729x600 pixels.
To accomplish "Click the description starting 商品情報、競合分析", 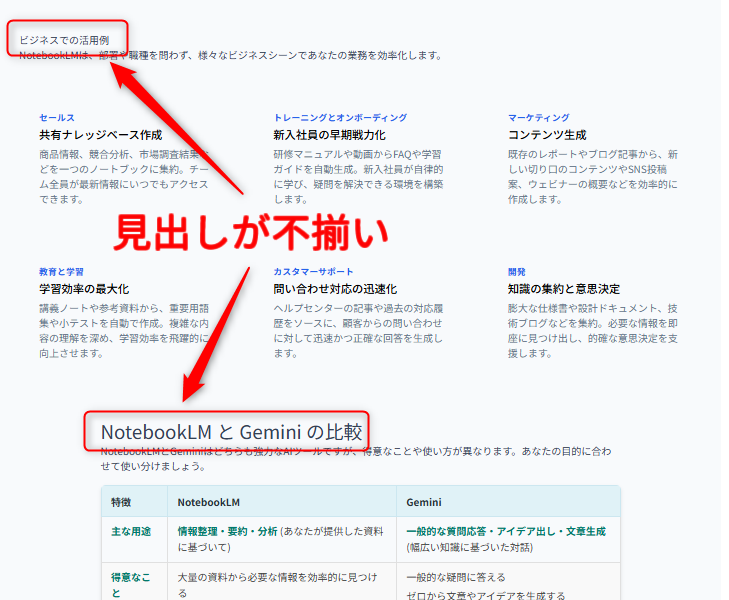I will [124, 177].
